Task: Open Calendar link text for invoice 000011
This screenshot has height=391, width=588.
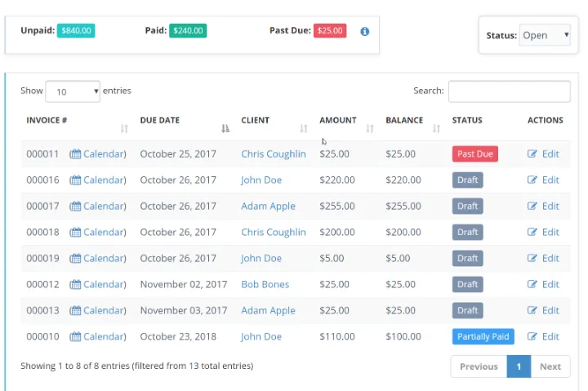Action: [104, 154]
